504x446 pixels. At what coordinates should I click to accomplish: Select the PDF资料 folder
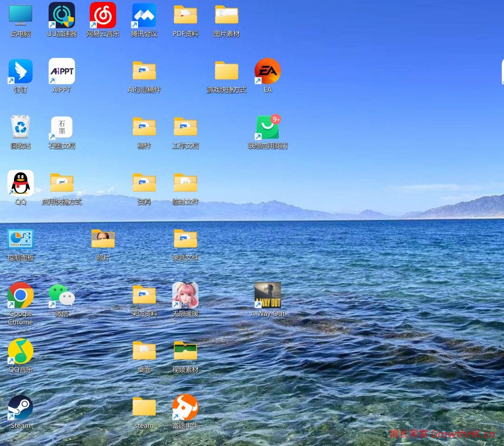[x=185, y=15]
